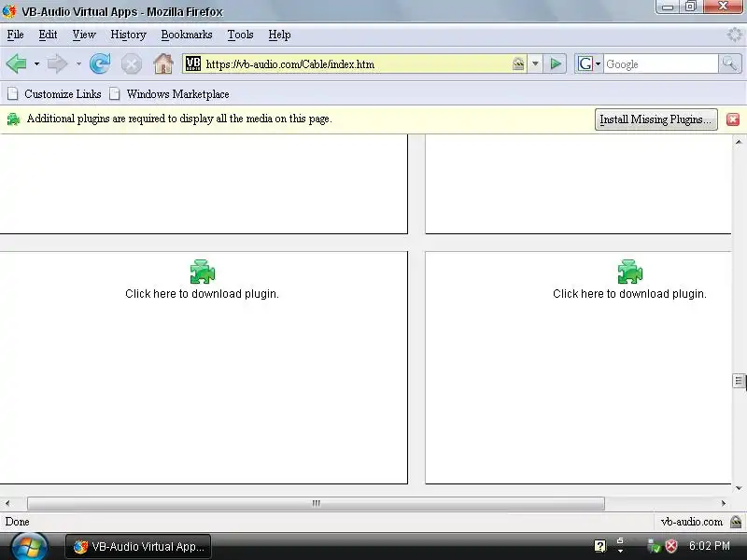Click the vertical scrollbar up arrow

(739, 142)
